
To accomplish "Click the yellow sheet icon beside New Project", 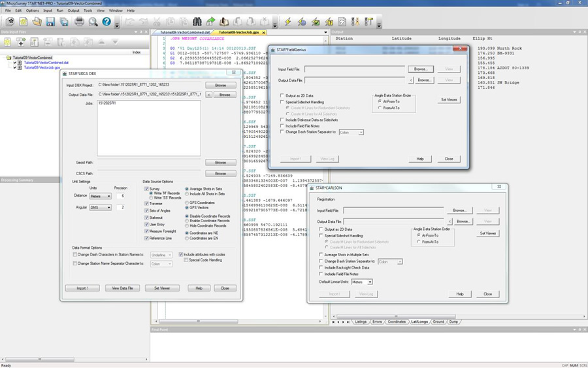I will 24,22.
